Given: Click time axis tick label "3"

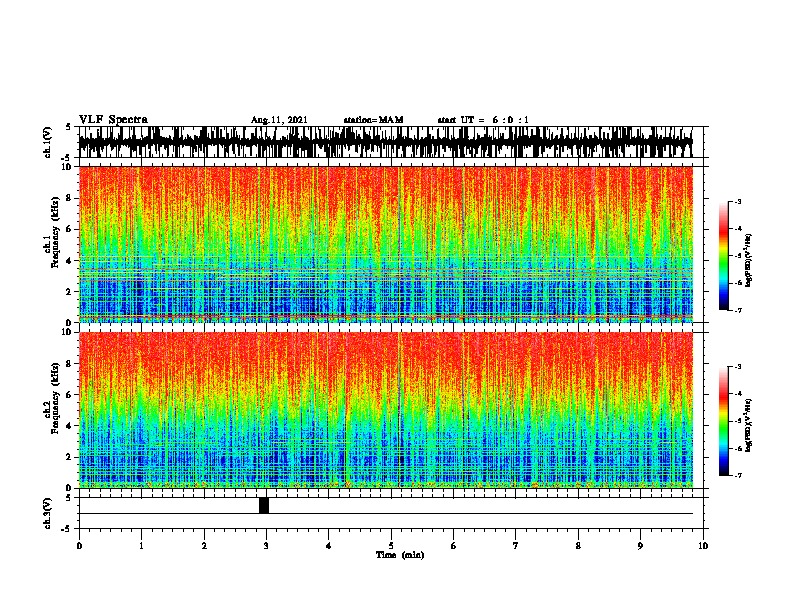Looking at the screenshot, I should 266,546.
